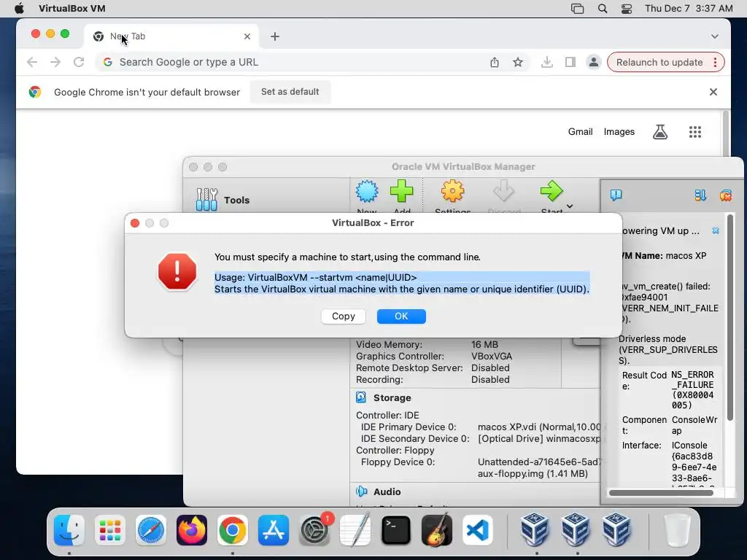Click Relaunch to update button
Image resolution: width=747 pixels, height=560 pixels.
click(659, 63)
